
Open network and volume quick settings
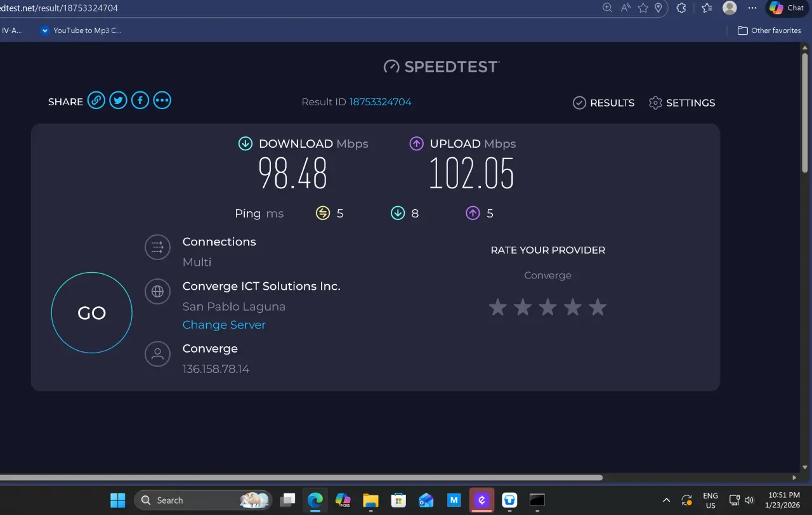pos(741,500)
